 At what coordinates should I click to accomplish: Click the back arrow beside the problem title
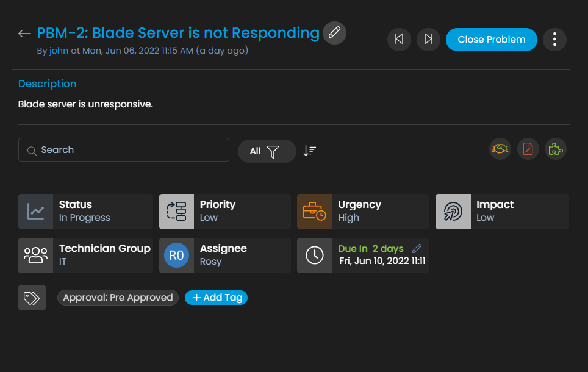(x=24, y=34)
